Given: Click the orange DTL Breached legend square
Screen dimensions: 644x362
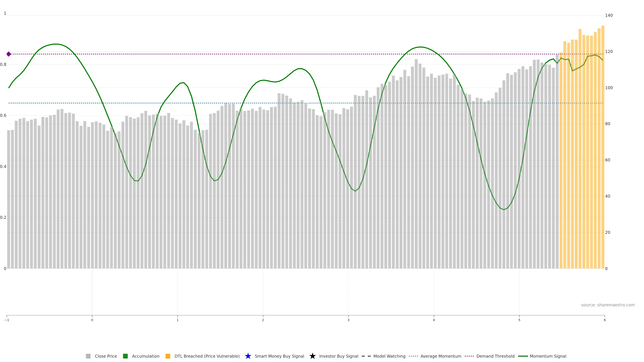Looking at the screenshot, I should 168,356.
